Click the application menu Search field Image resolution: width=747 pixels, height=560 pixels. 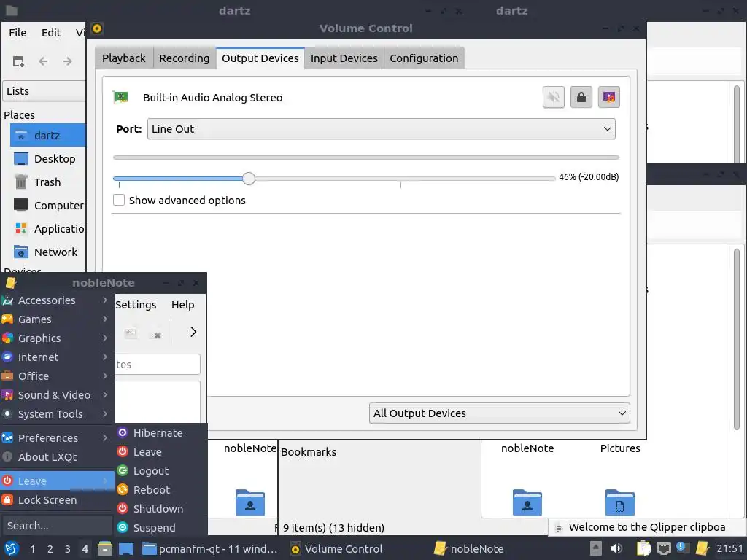coord(57,526)
